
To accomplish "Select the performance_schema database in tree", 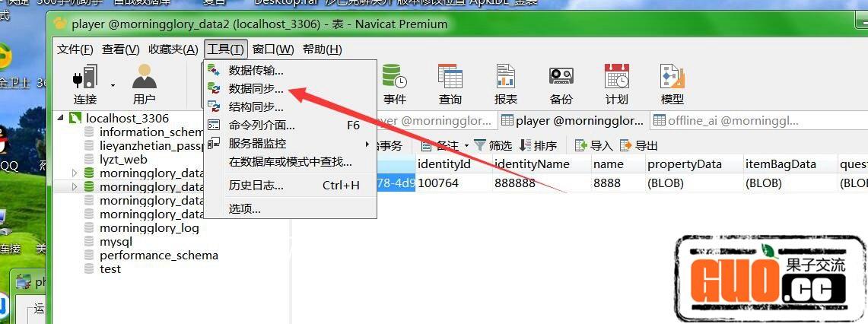I will [x=158, y=256].
